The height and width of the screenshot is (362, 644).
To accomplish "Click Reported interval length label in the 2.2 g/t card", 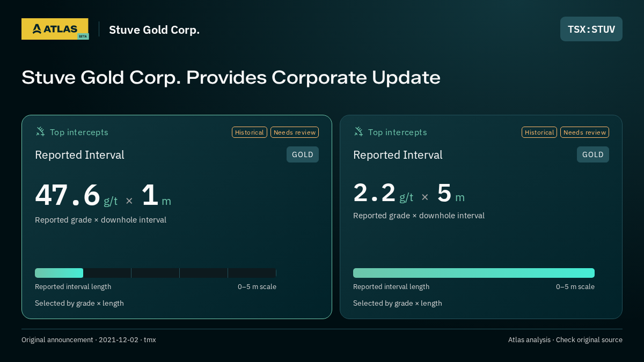I will (x=391, y=287).
